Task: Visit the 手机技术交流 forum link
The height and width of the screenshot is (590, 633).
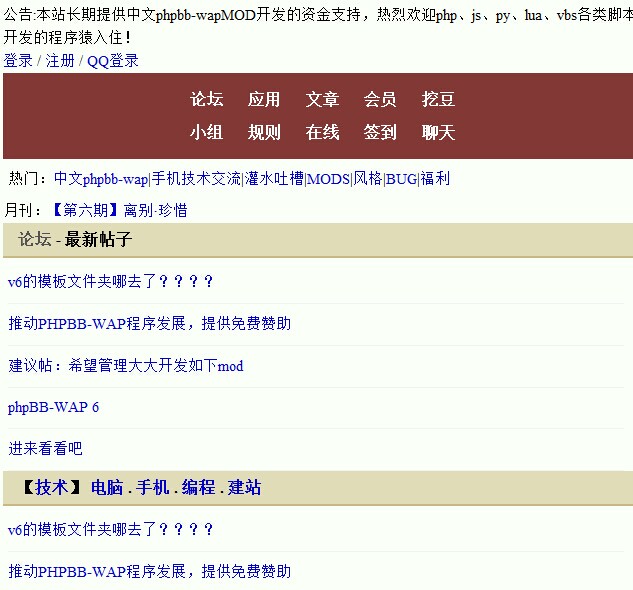Action: point(196,179)
